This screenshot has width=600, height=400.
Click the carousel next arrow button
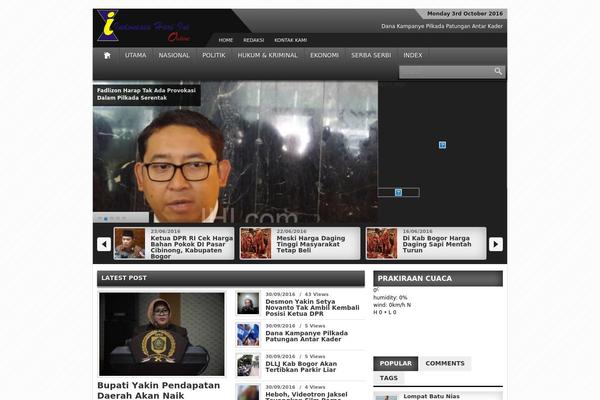click(496, 244)
